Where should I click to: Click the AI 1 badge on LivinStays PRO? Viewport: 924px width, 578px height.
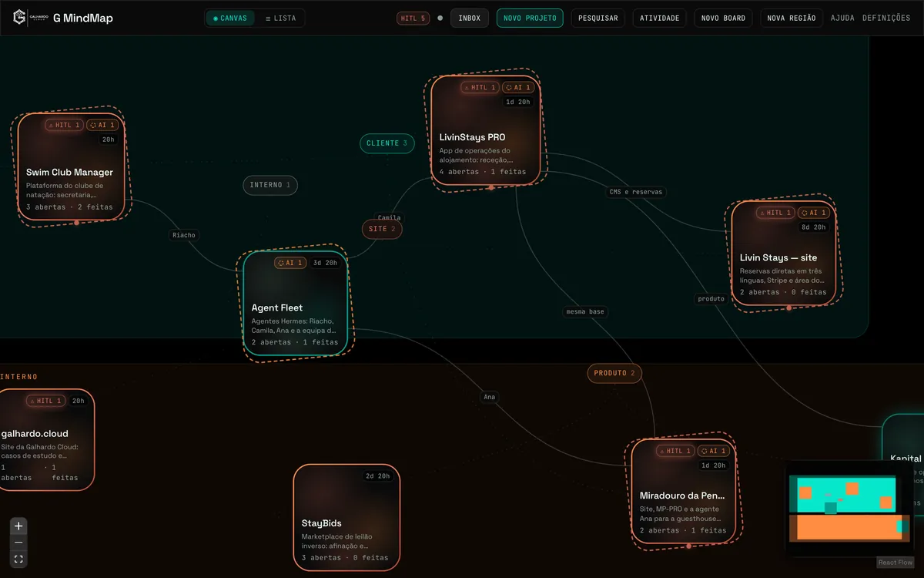pos(518,88)
